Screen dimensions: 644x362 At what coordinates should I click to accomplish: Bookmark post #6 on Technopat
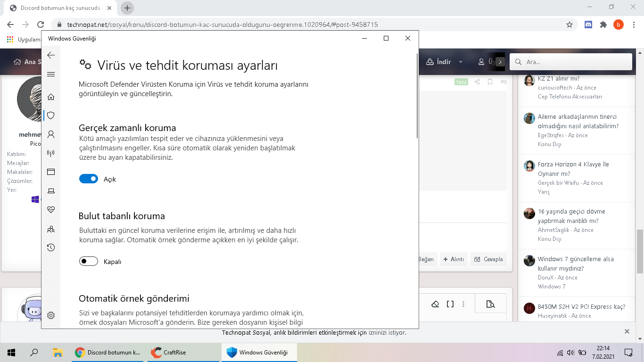point(490,82)
